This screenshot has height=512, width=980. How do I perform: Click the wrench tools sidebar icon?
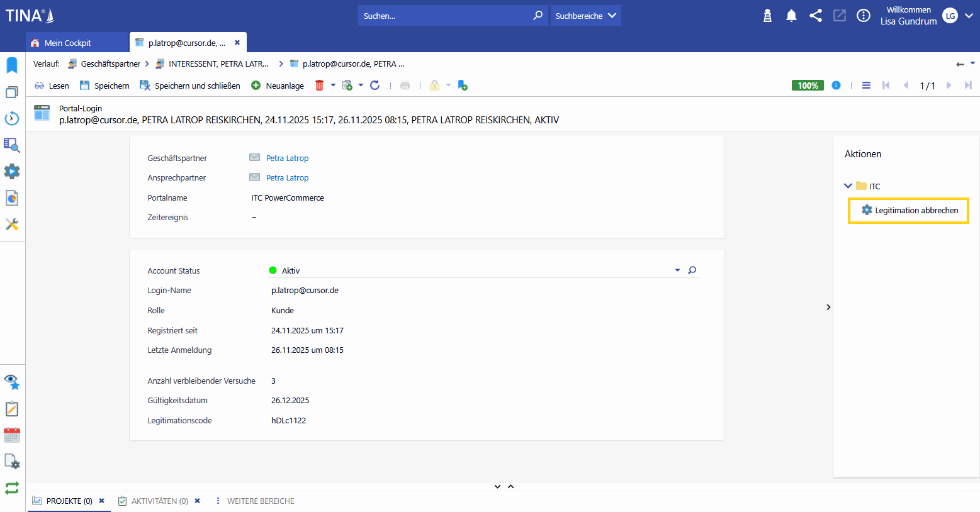(x=12, y=225)
